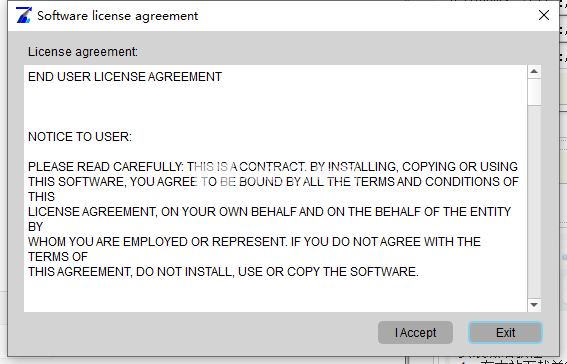The image size is (567, 364).
Task: Click the 'NOTICE TO USER:' line
Action: click(80, 137)
